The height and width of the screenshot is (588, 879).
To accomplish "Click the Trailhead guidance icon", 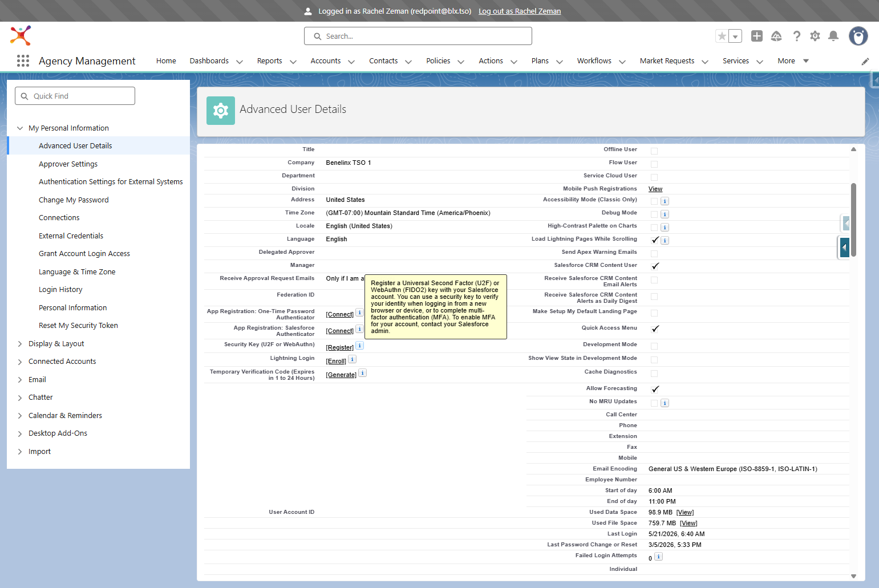I will 776,36.
